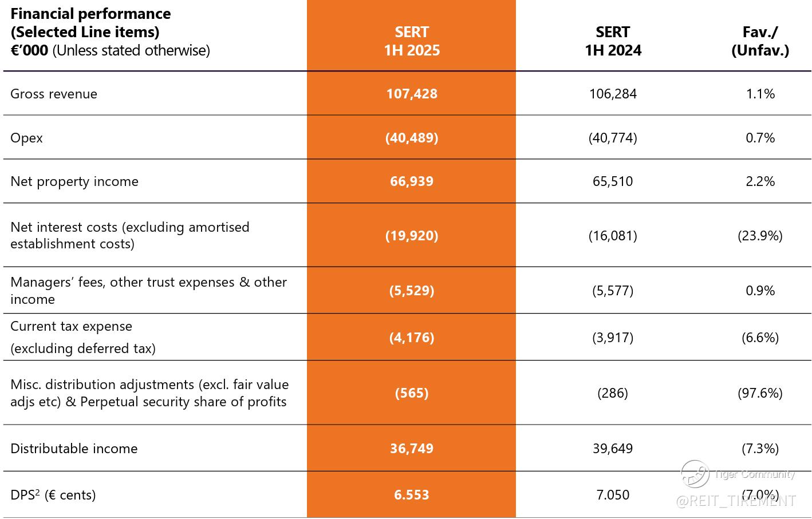Click the Tiger Community logo watermark

coord(695,474)
